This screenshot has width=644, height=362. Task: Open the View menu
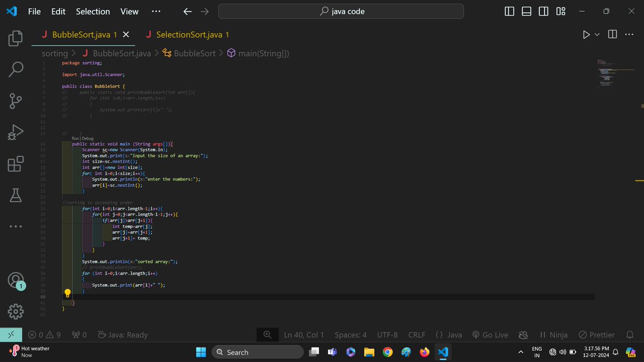pyautogui.click(x=129, y=11)
